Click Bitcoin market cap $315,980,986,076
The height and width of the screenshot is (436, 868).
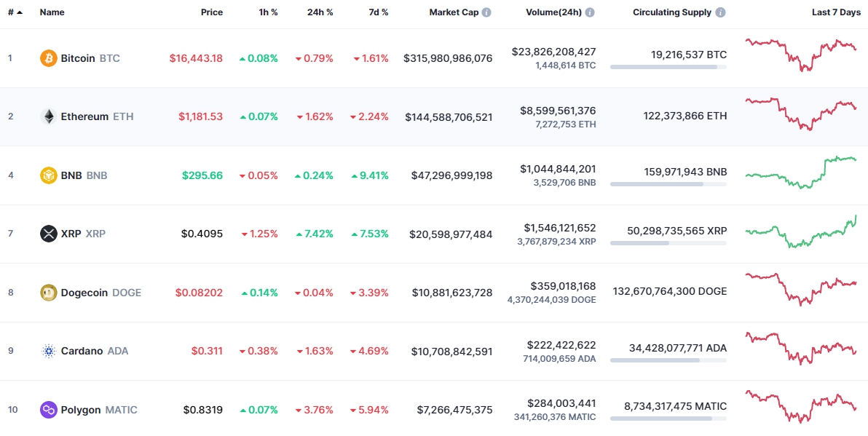coord(448,58)
